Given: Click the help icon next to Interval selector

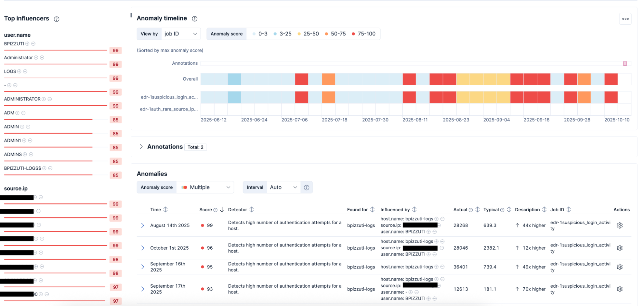Looking at the screenshot, I should pyautogui.click(x=306, y=187).
